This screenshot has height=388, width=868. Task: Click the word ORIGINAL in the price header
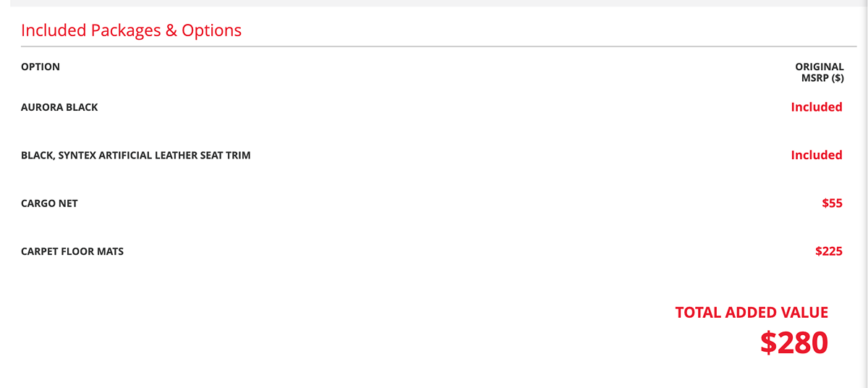[819, 67]
